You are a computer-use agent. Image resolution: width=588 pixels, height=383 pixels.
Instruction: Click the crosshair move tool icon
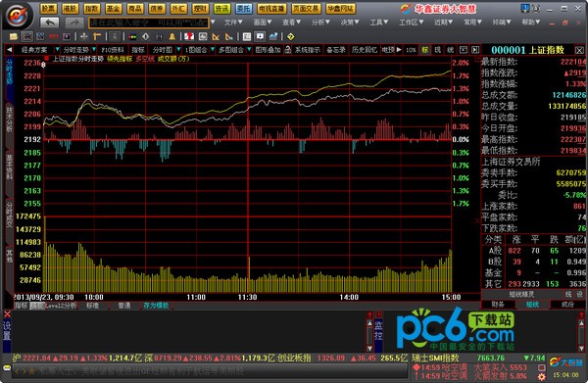click(84, 36)
